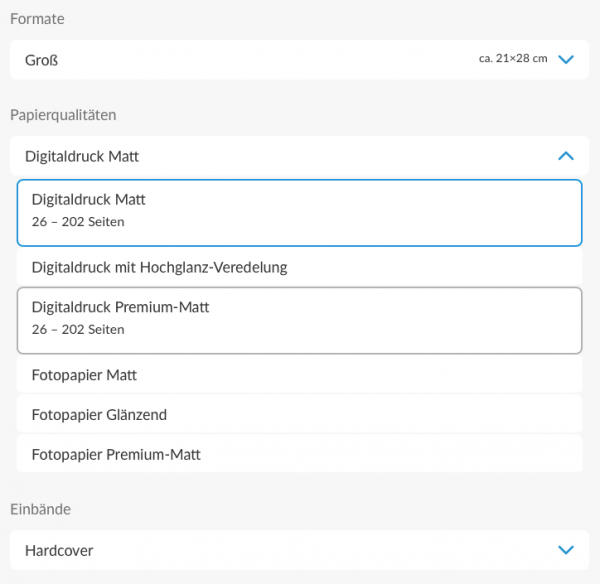Click the down chevron beside Hardcover
Screen dimensions: 600x584
coord(566,550)
